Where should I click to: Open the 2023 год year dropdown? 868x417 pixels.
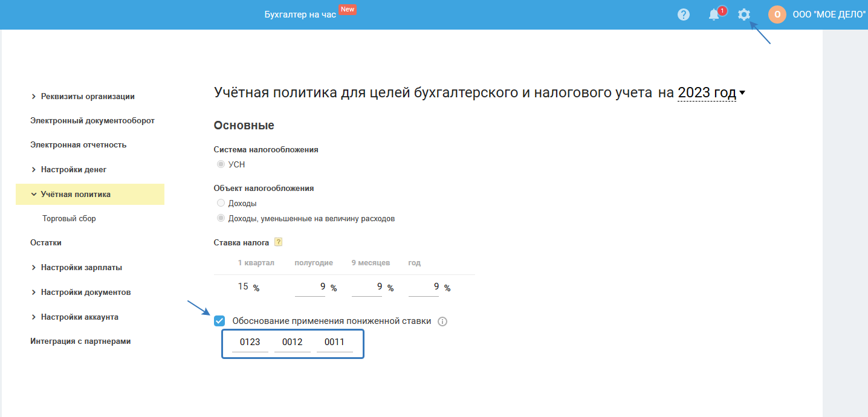711,93
